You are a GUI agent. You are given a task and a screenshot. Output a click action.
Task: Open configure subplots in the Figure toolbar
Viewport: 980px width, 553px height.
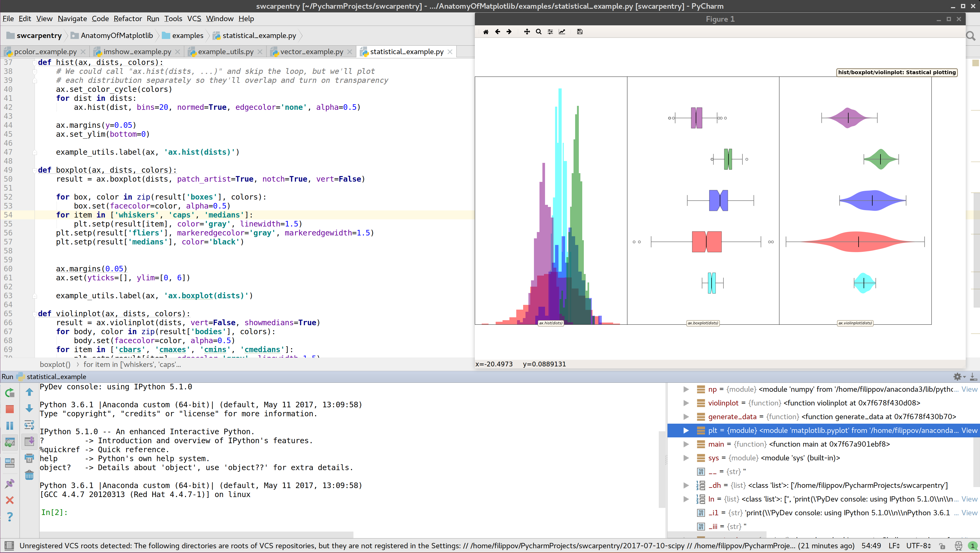coord(550,32)
